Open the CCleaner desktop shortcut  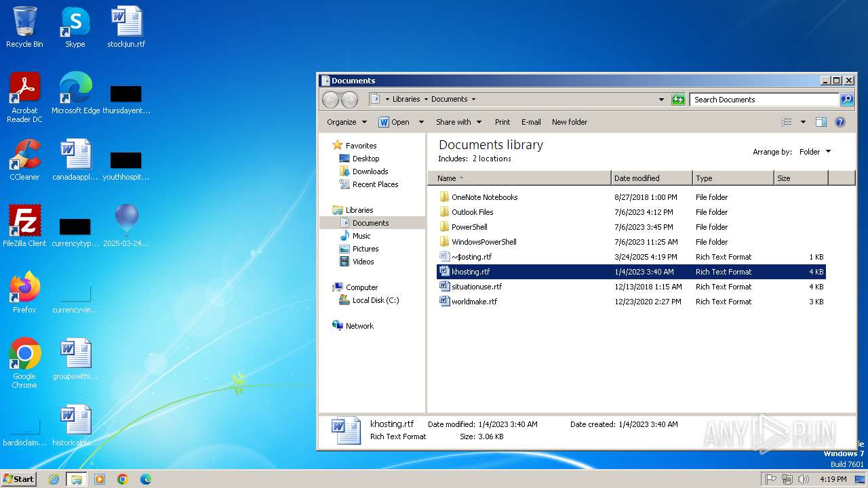point(24,159)
